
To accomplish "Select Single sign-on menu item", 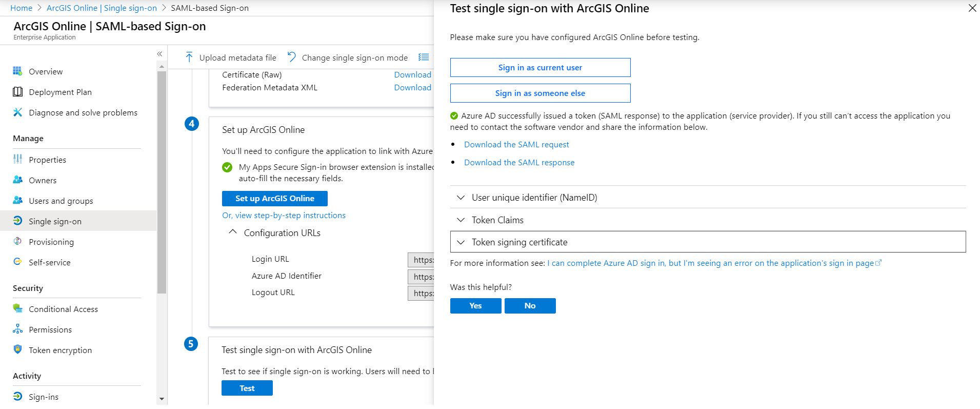I will 78,221.
